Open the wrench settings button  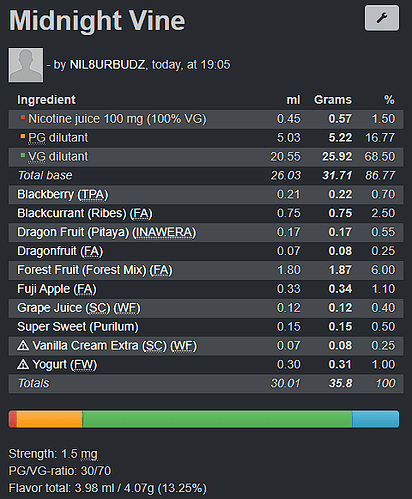pyautogui.click(x=382, y=18)
